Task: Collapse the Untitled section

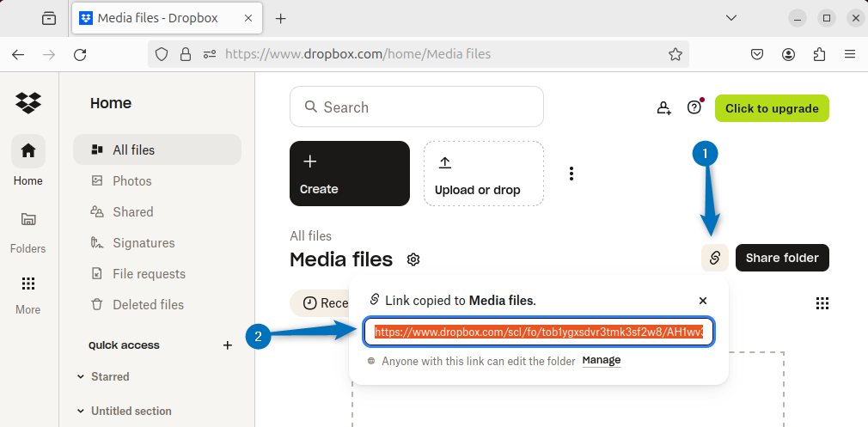Action: tap(81, 411)
